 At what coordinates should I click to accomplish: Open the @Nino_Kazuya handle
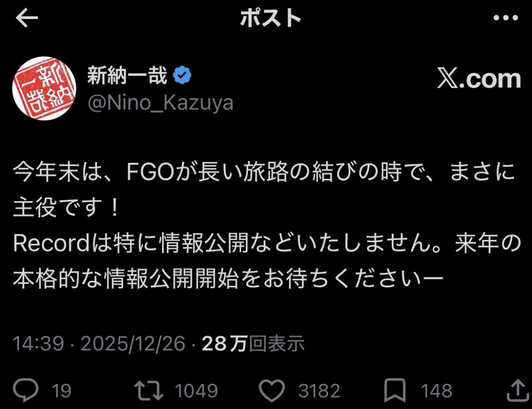click(x=161, y=104)
